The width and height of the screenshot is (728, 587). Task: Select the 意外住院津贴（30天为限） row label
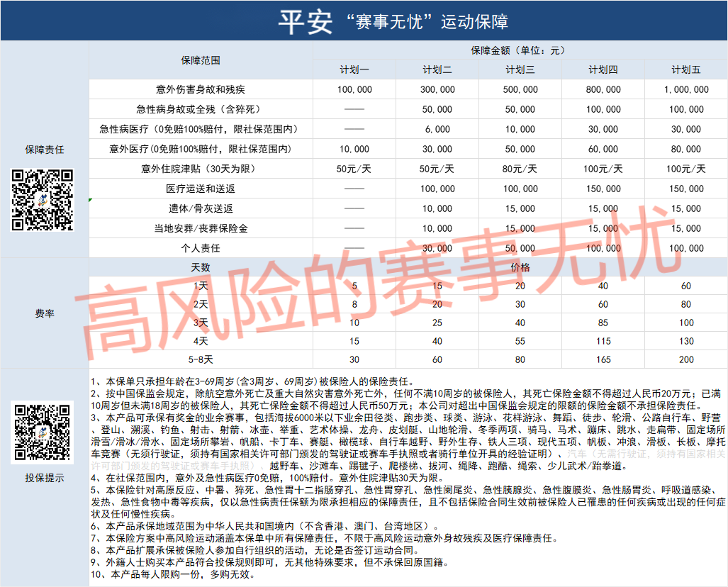pos(201,169)
